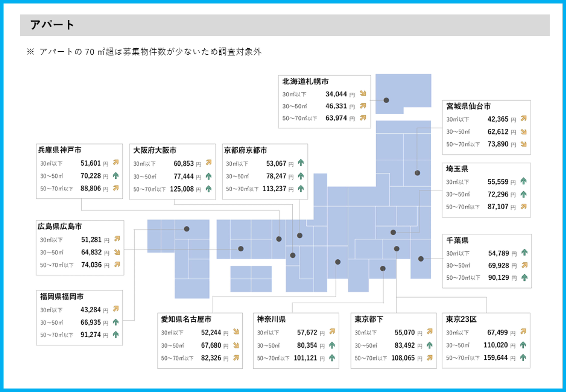Click the down arrow beside Hiroshima 64,832 yen

click(x=117, y=252)
